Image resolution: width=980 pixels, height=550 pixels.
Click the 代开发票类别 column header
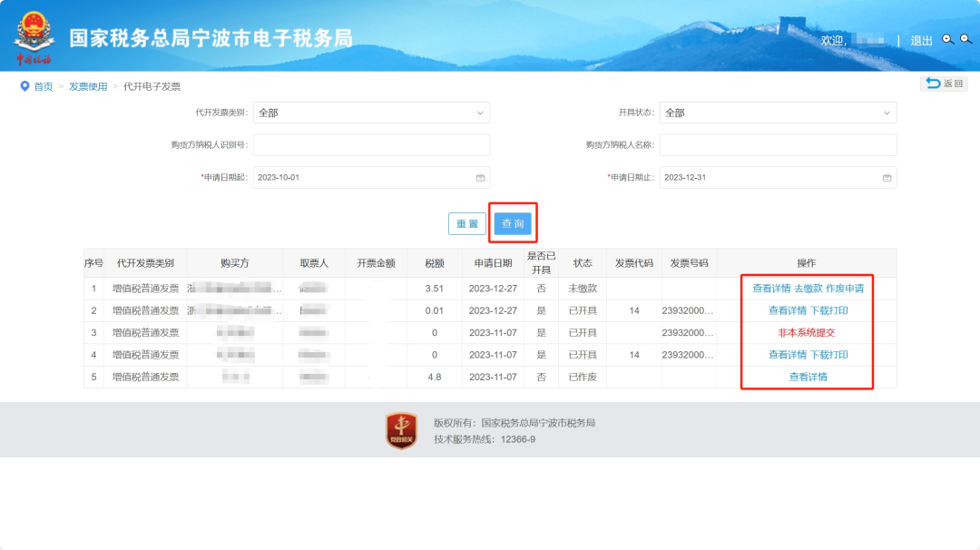pyautogui.click(x=145, y=263)
